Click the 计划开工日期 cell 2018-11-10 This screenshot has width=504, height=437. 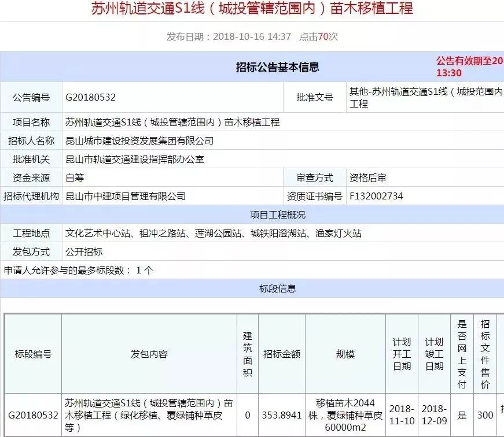[402, 415]
